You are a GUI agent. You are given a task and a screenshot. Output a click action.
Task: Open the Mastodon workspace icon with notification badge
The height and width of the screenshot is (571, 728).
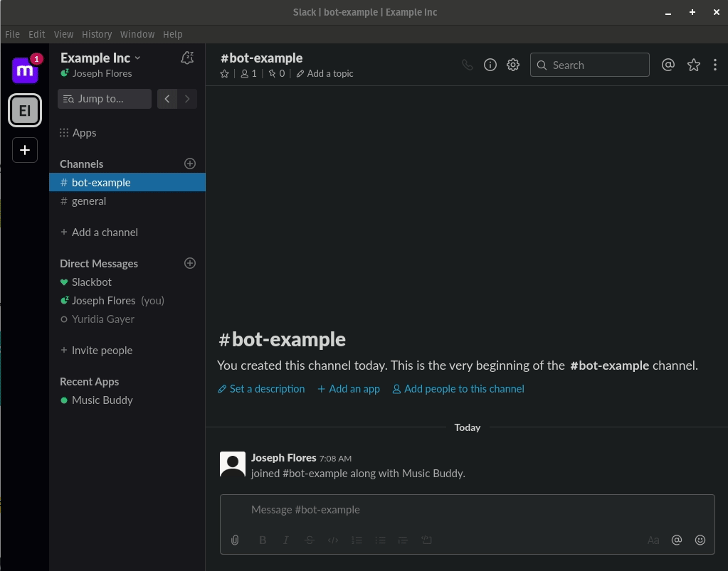[25, 70]
